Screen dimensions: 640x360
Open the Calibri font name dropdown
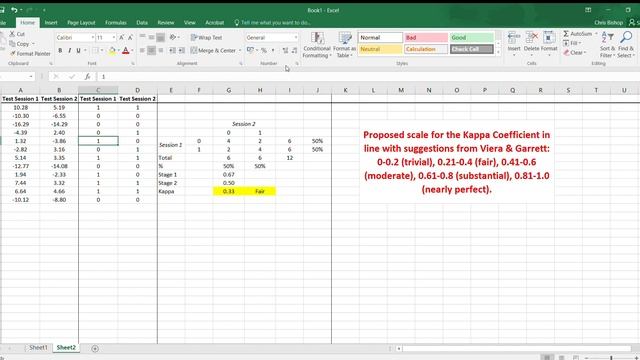coord(93,38)
